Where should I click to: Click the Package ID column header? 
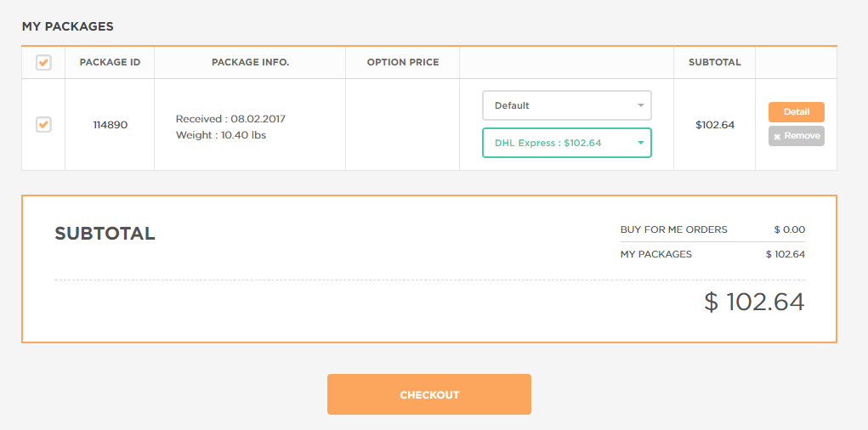pyautogui.click(x=110, y=63)
